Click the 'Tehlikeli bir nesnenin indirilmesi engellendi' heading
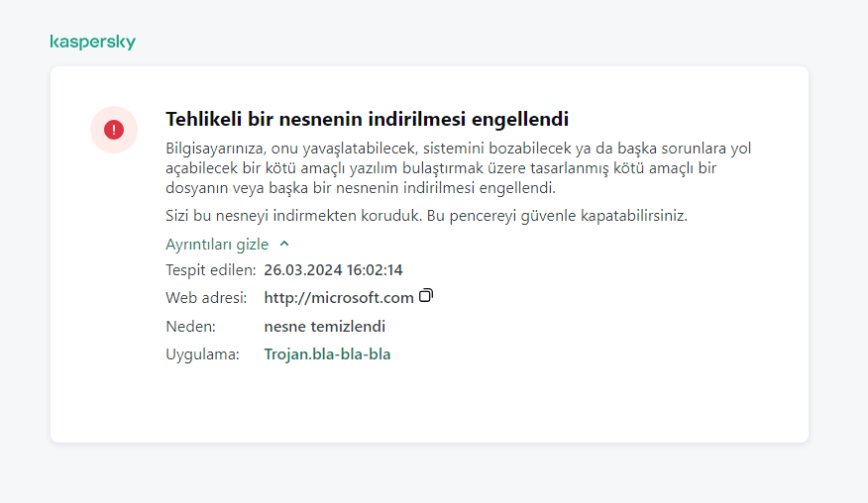 pos(367,120)
